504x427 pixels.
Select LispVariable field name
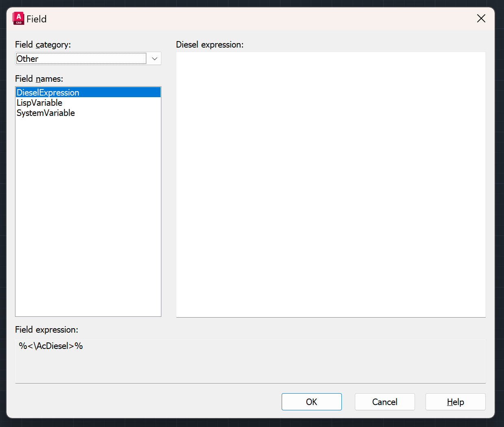click(x=39, y=103)
